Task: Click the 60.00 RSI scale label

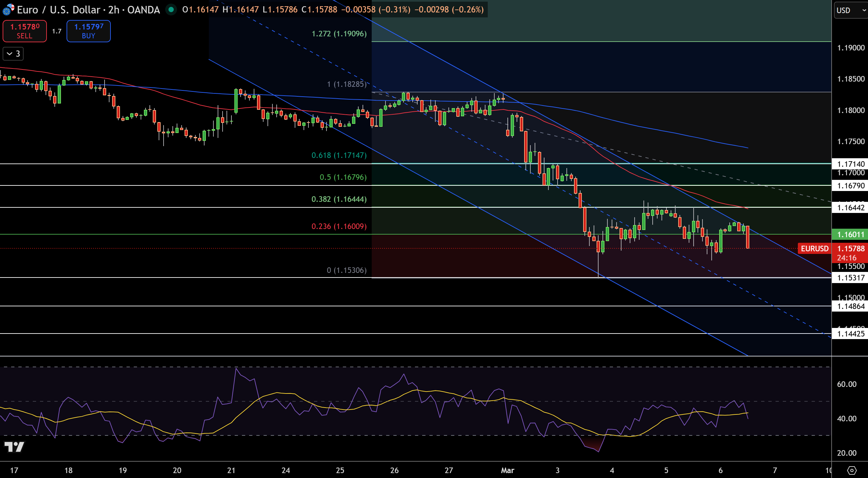Action: tap(846, 384)
